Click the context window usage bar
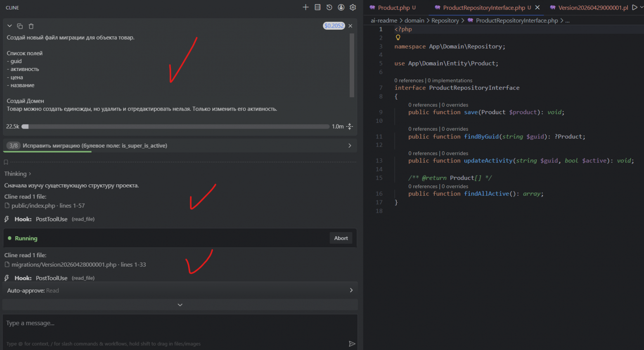This screenshot has height=350, width=644. (x=175, y=127)
